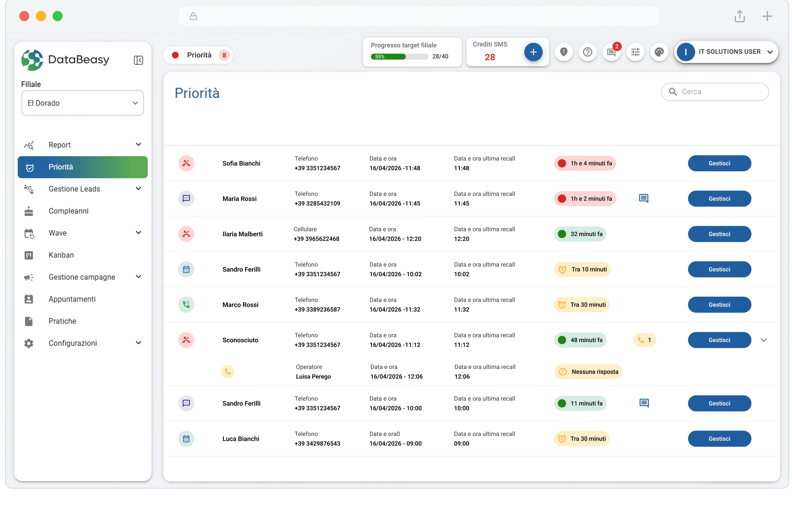Open messages icon with badge 2
792x532 pixels.
(611, 52)
